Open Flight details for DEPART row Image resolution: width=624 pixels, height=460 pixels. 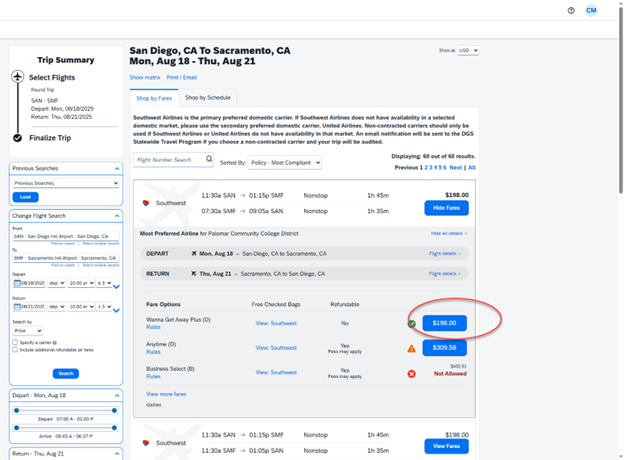point(445,253)
